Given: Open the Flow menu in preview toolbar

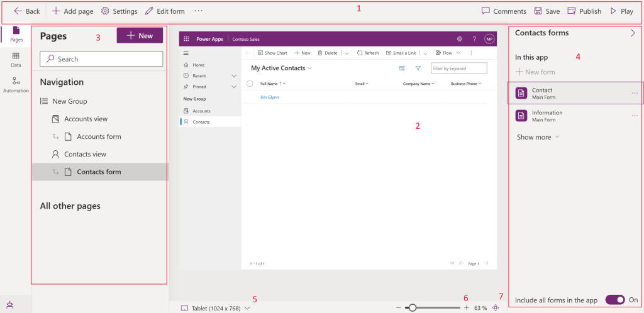Looking at the screenshot, I should click(x=447, y=53).
